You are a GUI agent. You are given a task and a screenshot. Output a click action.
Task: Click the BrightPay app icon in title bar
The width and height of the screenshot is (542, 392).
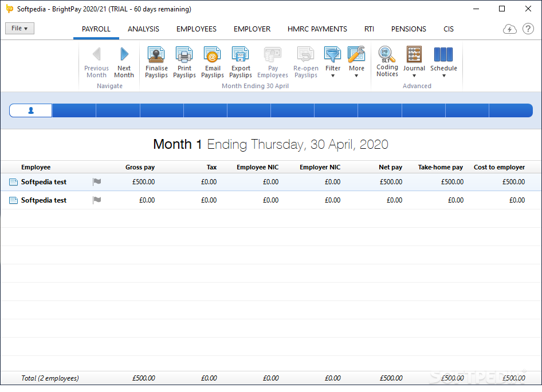(10, 9)
